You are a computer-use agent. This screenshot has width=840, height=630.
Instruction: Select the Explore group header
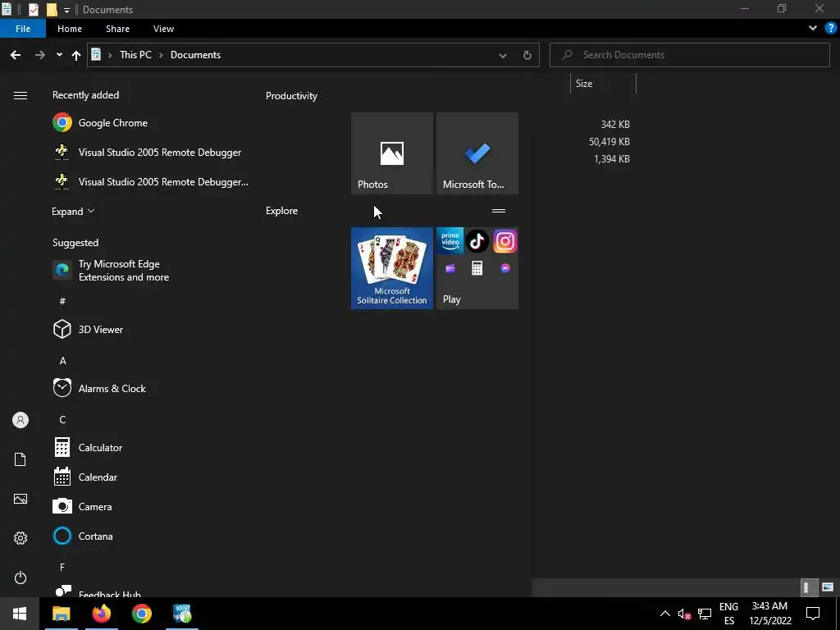pos(282,211)
